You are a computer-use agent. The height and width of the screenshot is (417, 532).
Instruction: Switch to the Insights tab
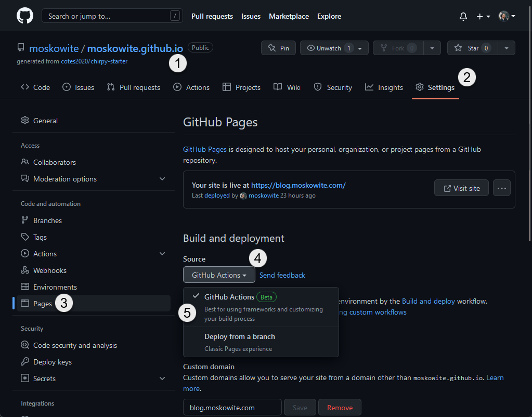pos(384,87)
